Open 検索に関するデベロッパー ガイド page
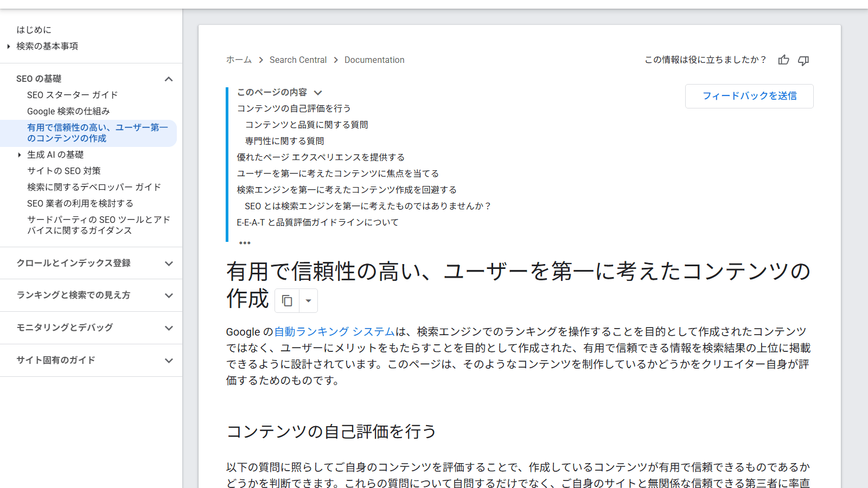This screenshot has width=868, height=488. point(94,187)
